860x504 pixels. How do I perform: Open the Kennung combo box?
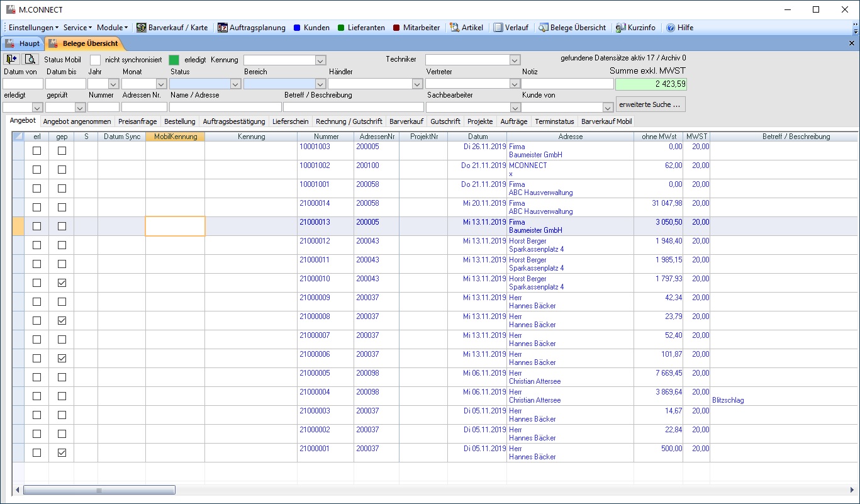pyautogui.click(x=320, y=60)
